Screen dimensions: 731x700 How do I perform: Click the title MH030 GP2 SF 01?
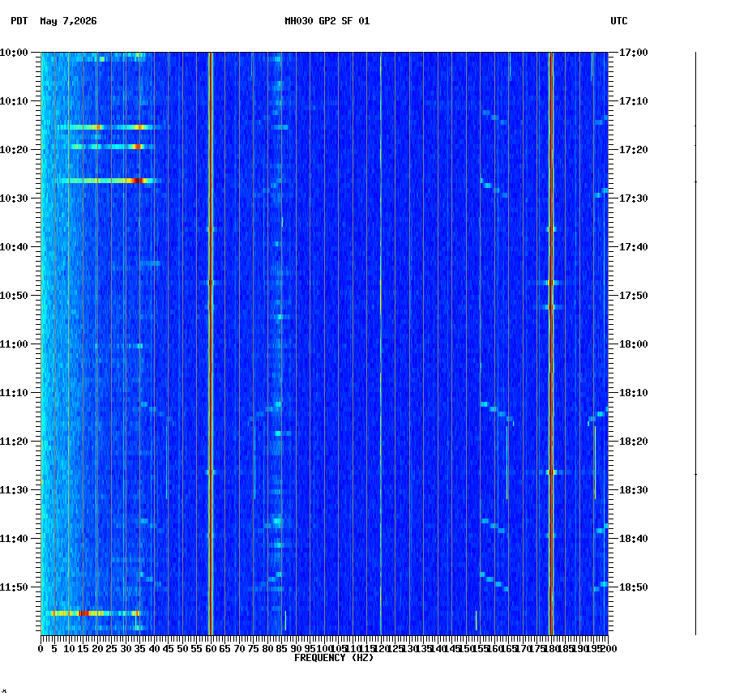(327, 21)
